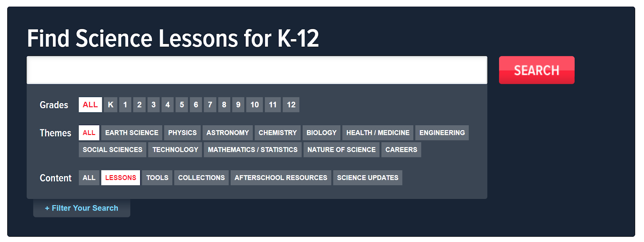Enable the Careers theme filter
Screen dimensions: 644x242
401,150
